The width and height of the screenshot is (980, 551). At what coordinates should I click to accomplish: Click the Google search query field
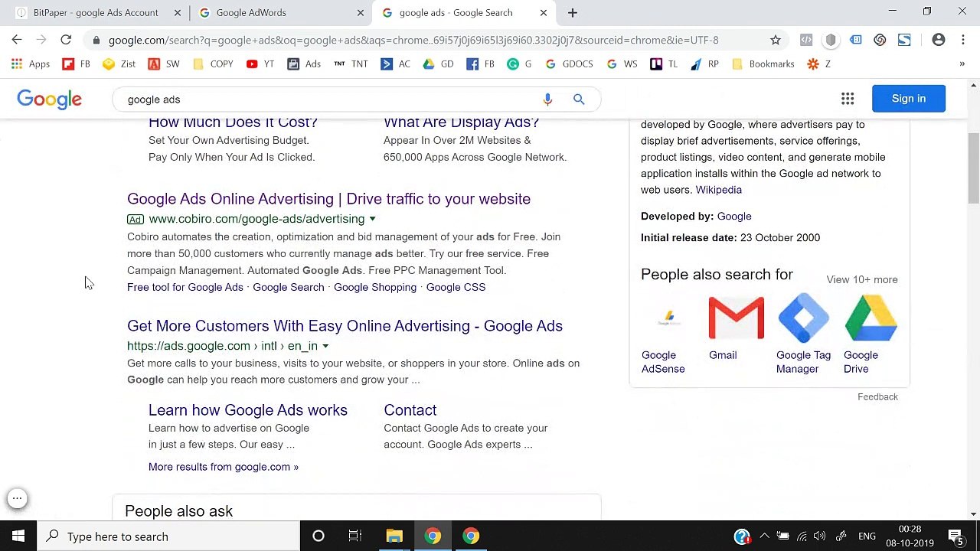pos(329,99)
